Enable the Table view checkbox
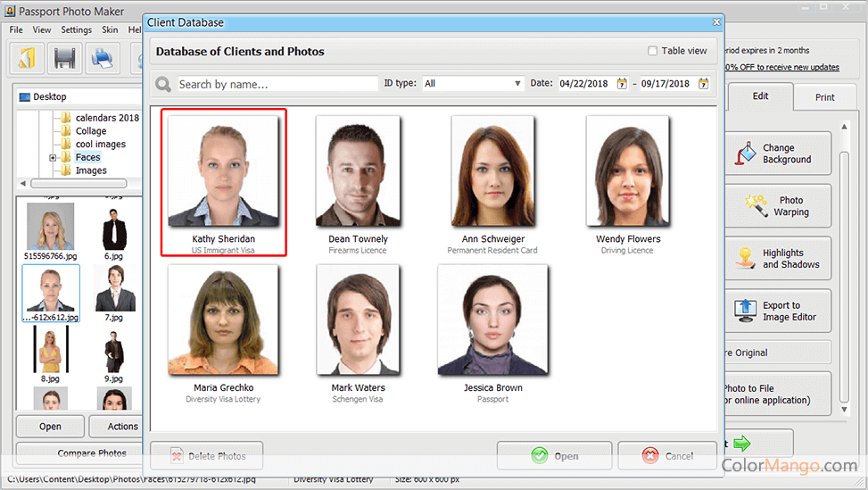This screenshot has width=868, height=490. pos(653,51)
